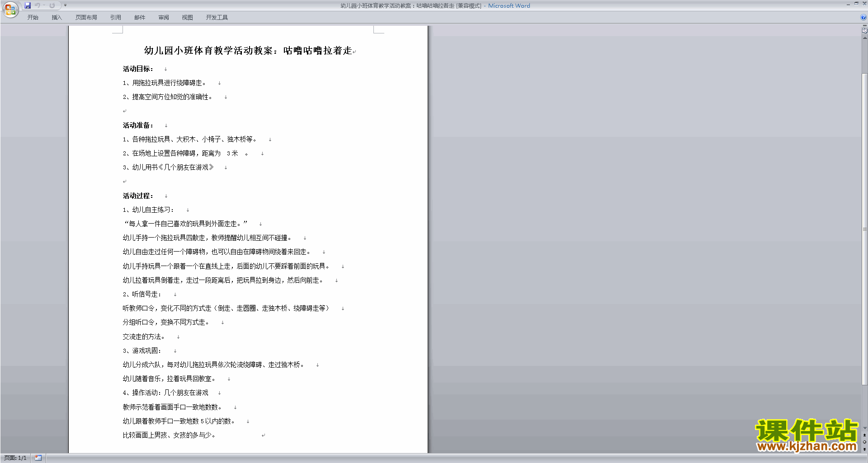The height and width of the screenshot is (463, 868).
Task: Click the Previous Page double-arrow button
Action: click(864, 435)
